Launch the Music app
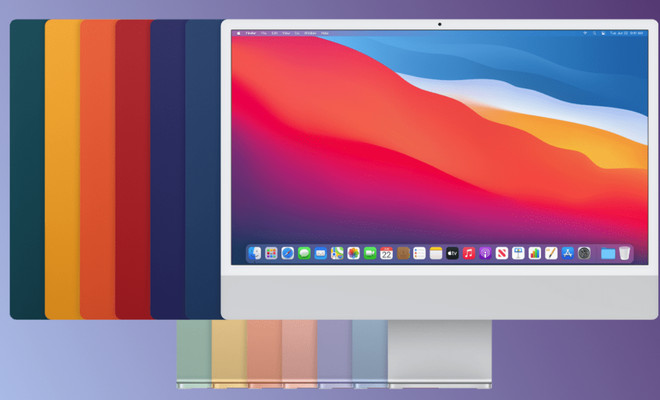The width and height of the screenshot is (660, 400). pos(469,253)
